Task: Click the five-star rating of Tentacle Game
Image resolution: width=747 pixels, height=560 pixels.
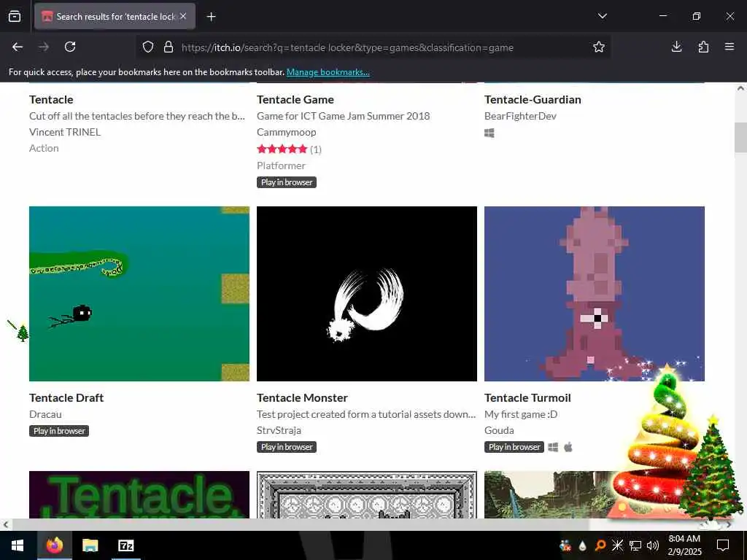Action: 282,149
